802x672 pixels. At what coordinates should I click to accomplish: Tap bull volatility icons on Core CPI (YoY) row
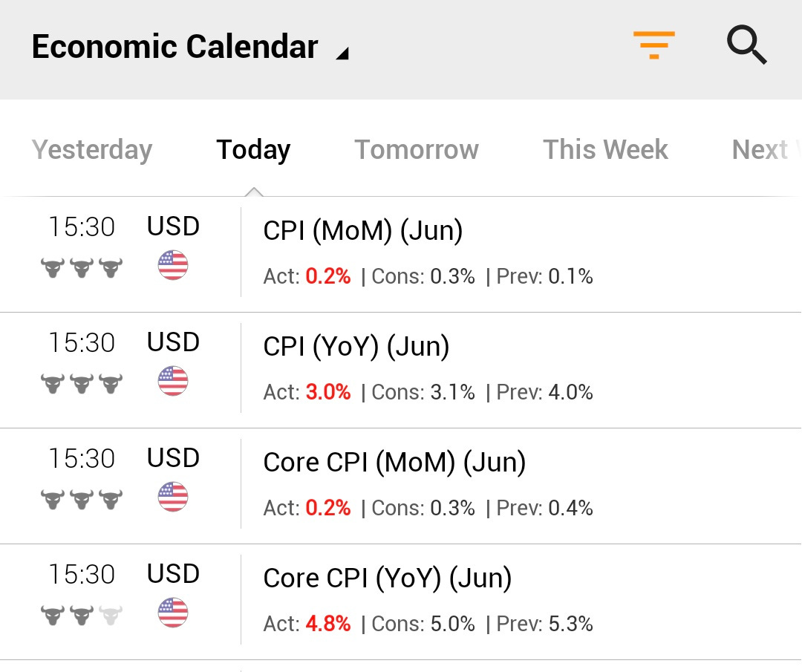point(82,615)
